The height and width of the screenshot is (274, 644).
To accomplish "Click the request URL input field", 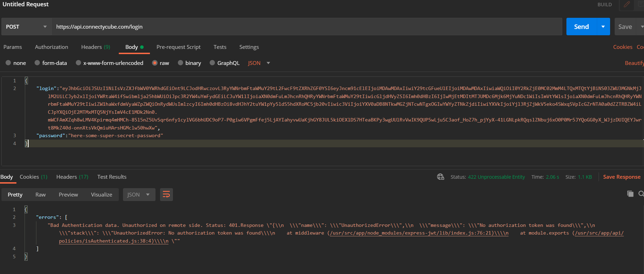I will coord(307,27).
